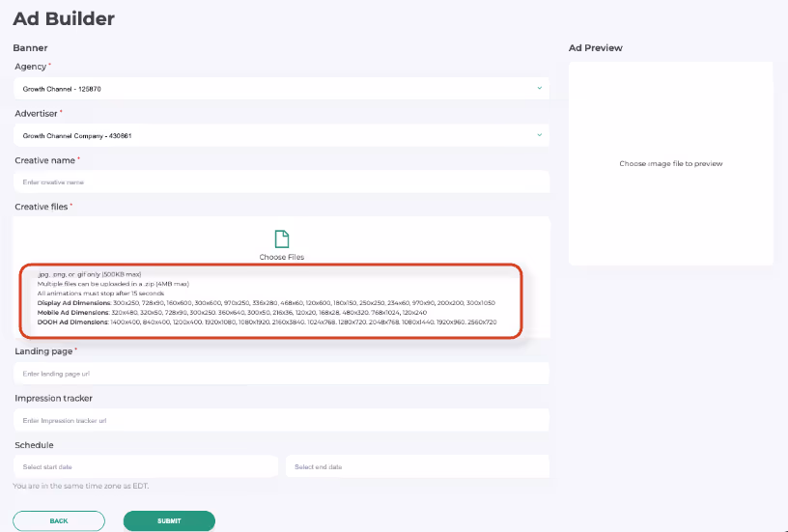Click the BACK button
Image resolution: width=788 pixels, height=532 pixels.
[x=59, y=521]
